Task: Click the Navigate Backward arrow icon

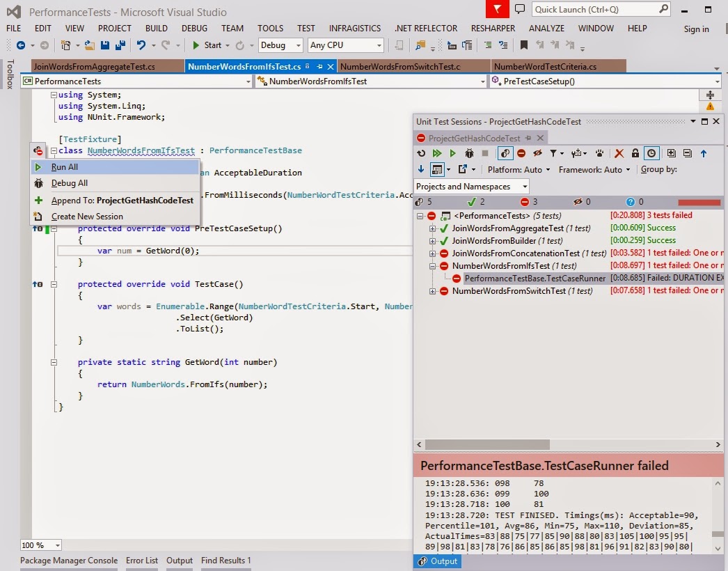Action: click(21, 45)
